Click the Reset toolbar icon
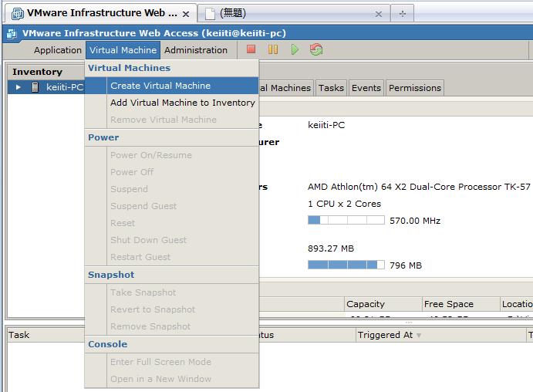This screenshot has height=392, width=533. (316, 49)
